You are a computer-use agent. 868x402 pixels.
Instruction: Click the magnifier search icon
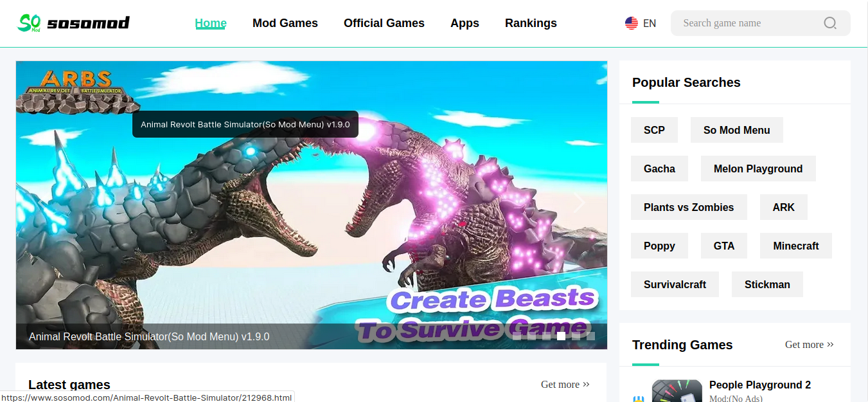click(x=830, y=23)
